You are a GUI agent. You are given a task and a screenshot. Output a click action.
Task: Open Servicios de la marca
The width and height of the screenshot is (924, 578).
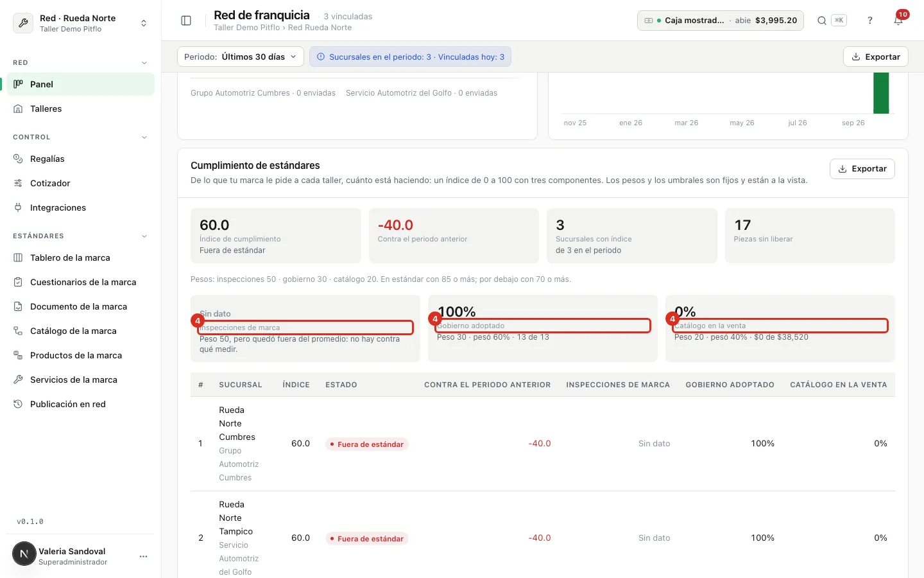(81, 380)
